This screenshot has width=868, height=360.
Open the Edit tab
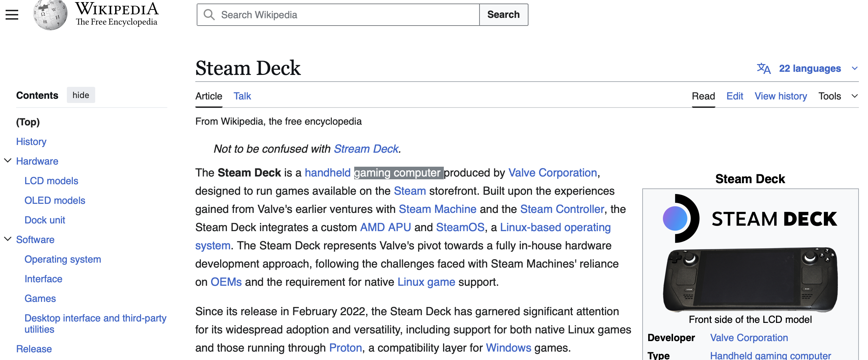click(x=735, y=96)
